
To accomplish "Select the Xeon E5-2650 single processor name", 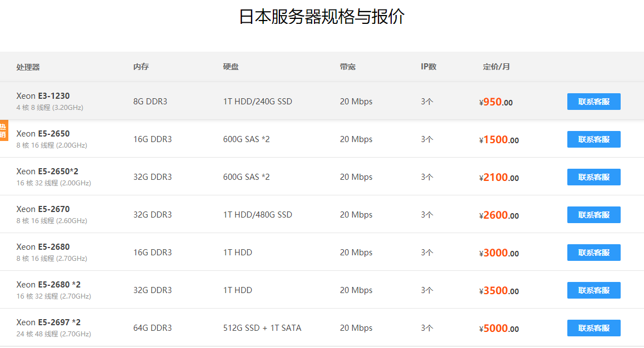I will point(43,133).
